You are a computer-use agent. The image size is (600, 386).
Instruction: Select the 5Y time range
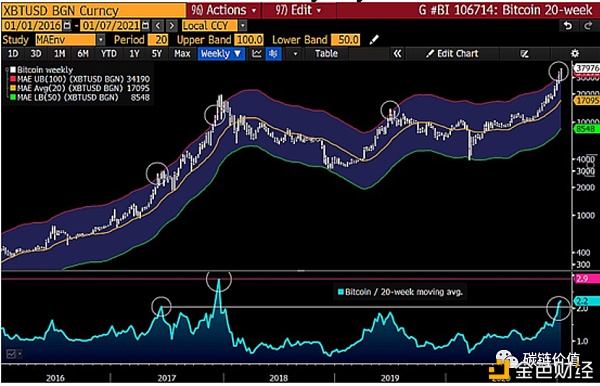pyautogui.click(x=157, y=54)
